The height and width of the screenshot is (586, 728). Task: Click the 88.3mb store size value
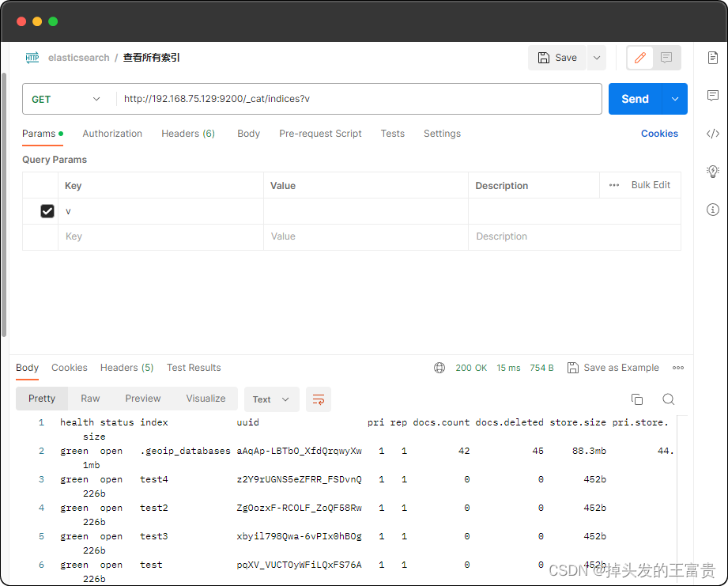(589, 451)
